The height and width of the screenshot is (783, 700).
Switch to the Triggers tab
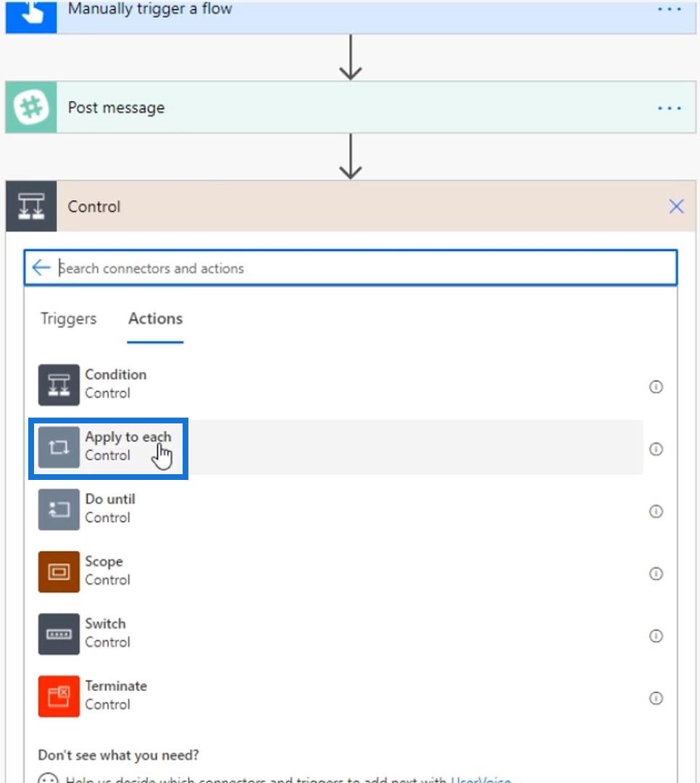click(x=68, y=318)
